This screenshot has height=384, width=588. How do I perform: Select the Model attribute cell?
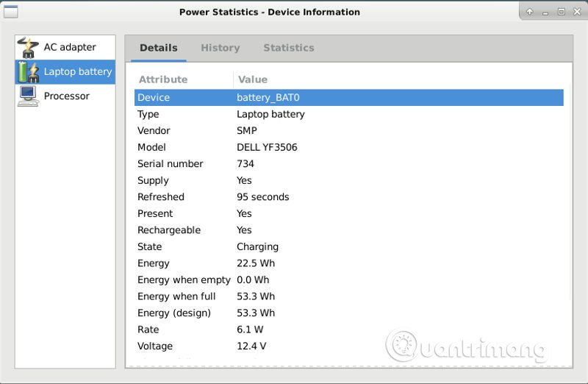click(151, 147)
